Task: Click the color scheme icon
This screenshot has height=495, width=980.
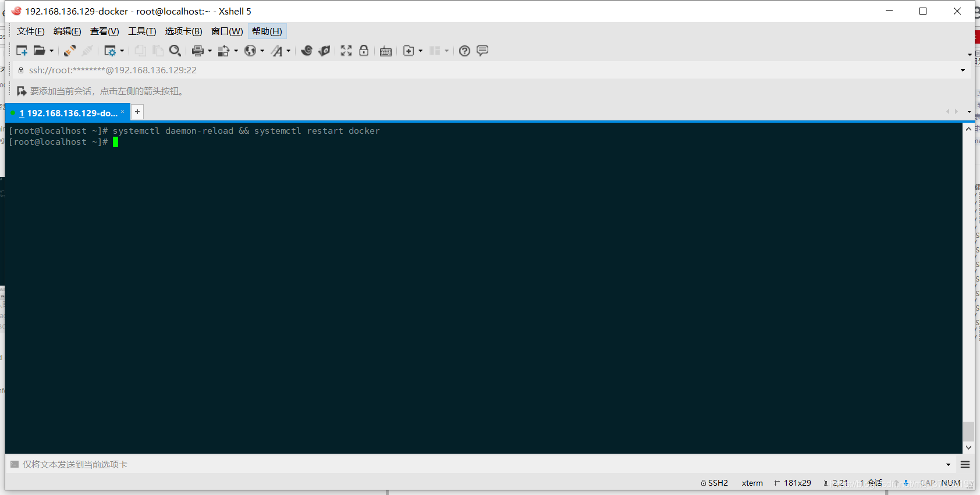Action: click(223, 51)
